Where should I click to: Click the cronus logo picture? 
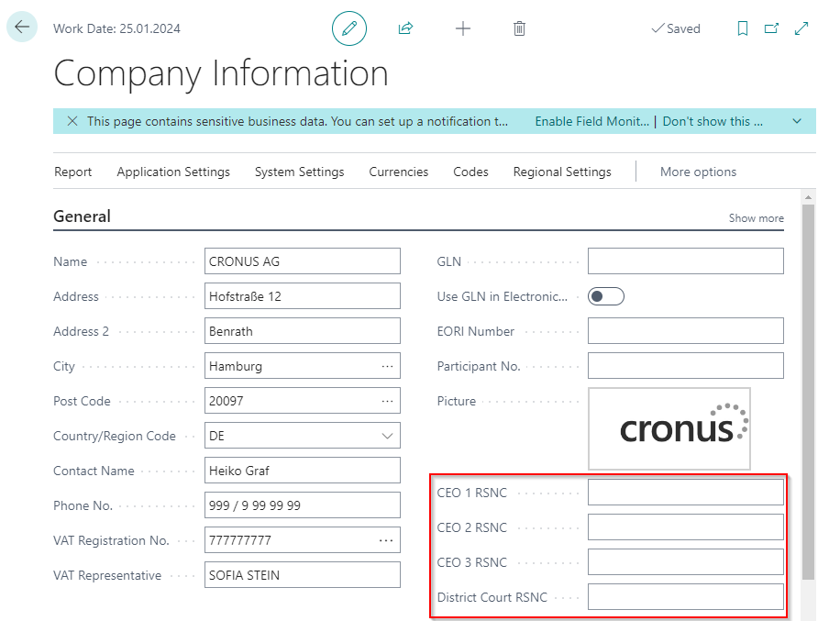[x=682, y=428]
